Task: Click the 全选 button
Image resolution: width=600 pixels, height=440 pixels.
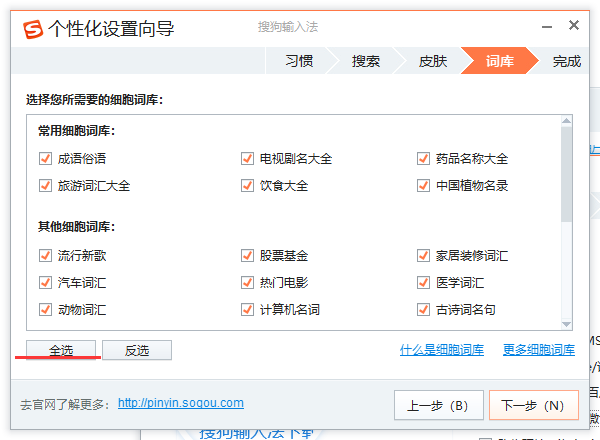Action: click(61, 350)
